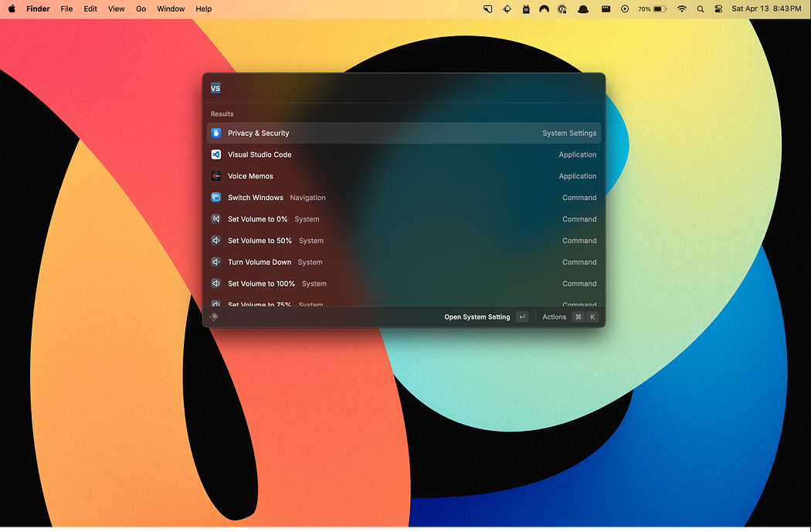This screenshot has height=532, width=811.
Task: Open the Edit menu
Action: [x=90, y=8]
